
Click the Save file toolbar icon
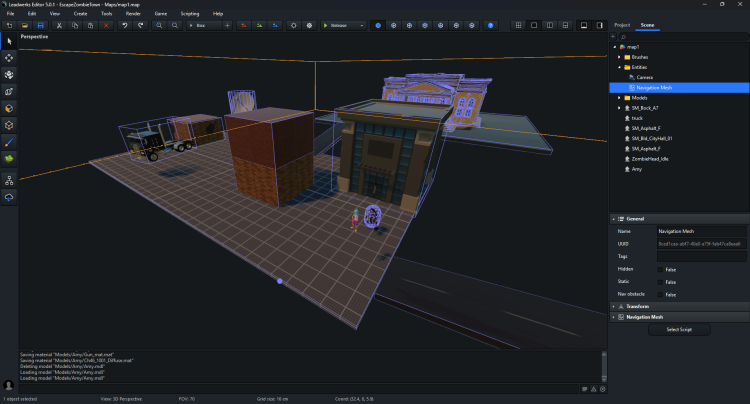click(40, 25)
